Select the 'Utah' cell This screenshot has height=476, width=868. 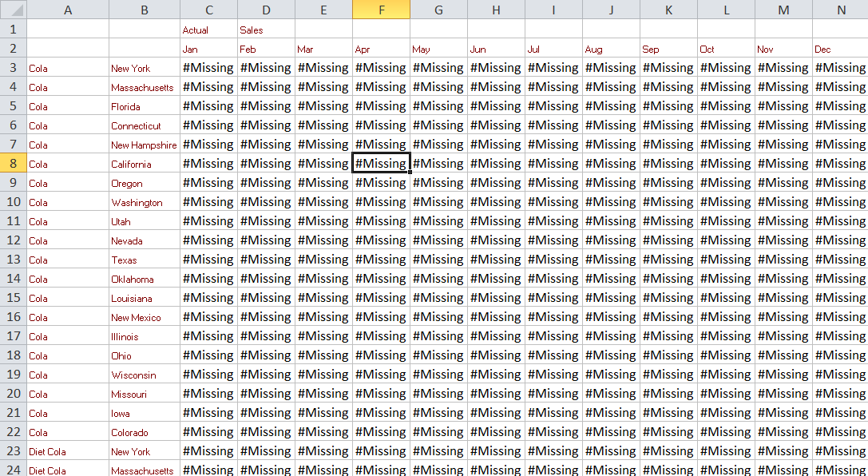pyautogui.click(x=145, y=221)
